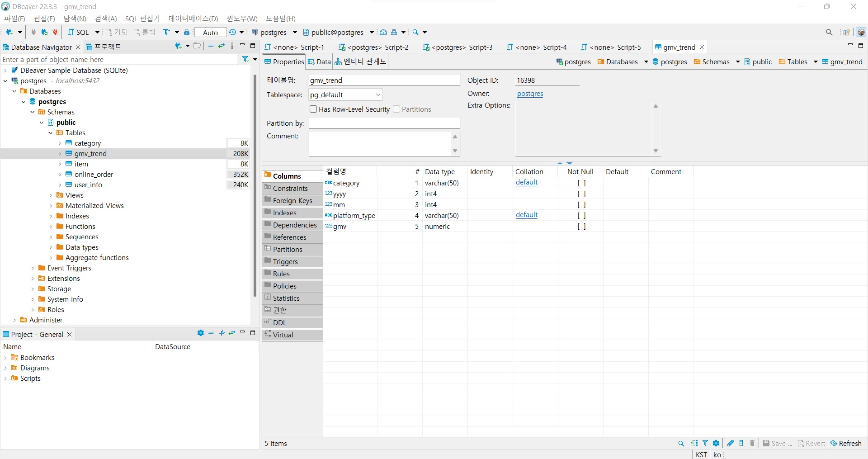This screenshot has height=459, width=868.
Task: Click search icon in columns bottom toolbar
Action: click(x=681, y=444)
